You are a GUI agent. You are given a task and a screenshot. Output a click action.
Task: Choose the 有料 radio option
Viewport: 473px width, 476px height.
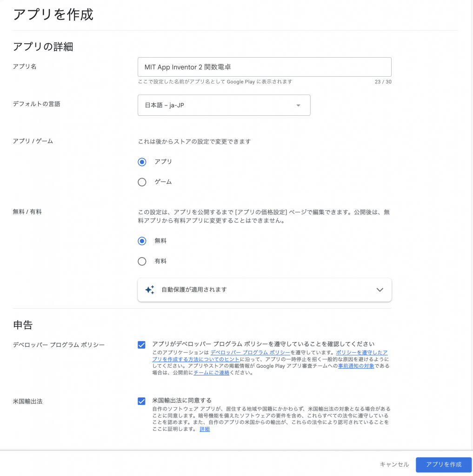[142, 261]
